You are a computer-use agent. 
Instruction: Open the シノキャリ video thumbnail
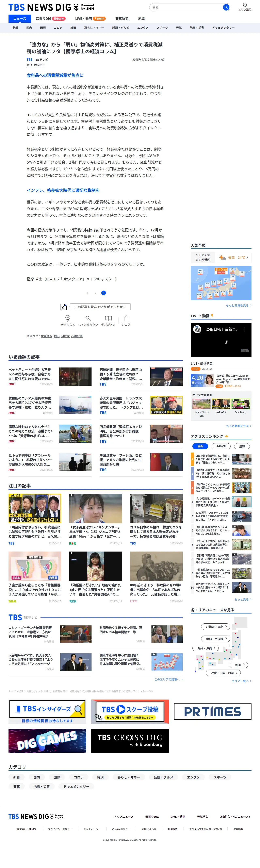tap(241, 404)
